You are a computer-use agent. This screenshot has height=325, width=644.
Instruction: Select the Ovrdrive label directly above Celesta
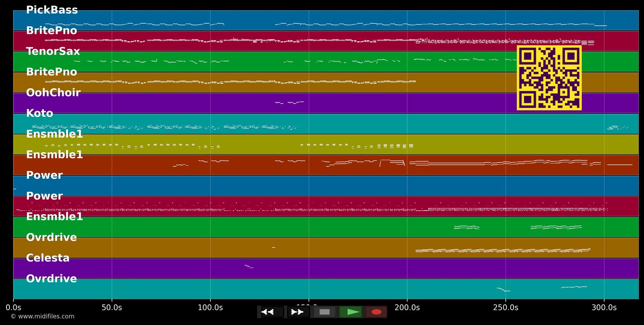(x=52, y=237)
